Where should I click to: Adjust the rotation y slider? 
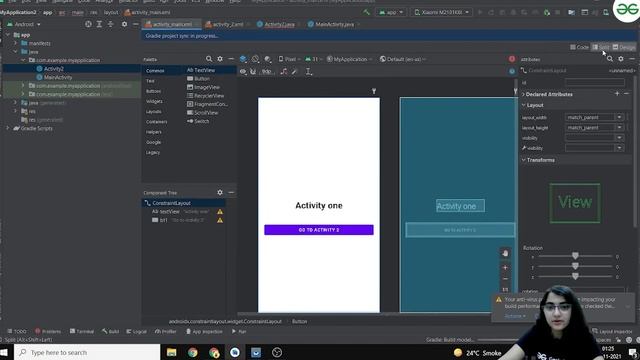tap(575, 267)
